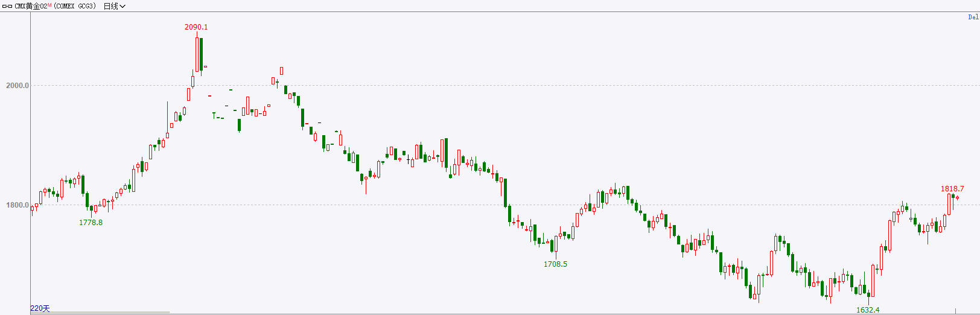The width and height of the screenshot is (980, 315).
Task: Click the CMX黄金02 (COMEX GCG3) contract title
Action: click(x=55, y=6)
